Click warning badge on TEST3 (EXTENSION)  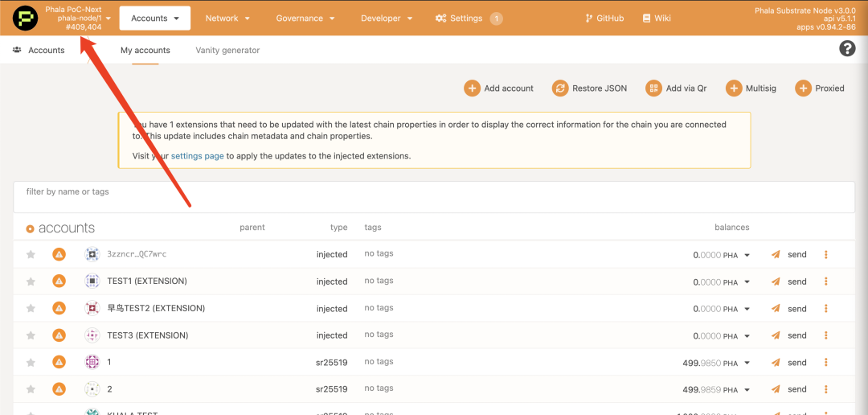point(59,335)
